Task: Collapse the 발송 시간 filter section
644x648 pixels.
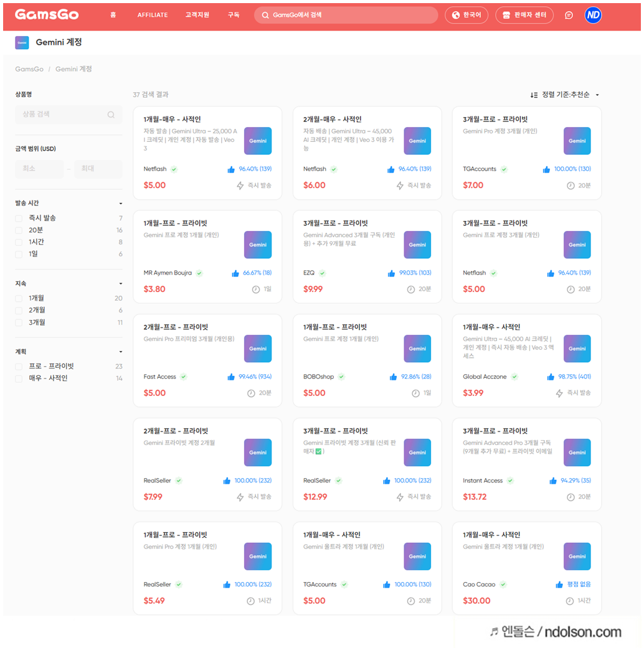Action: click(x=120, y=204)
